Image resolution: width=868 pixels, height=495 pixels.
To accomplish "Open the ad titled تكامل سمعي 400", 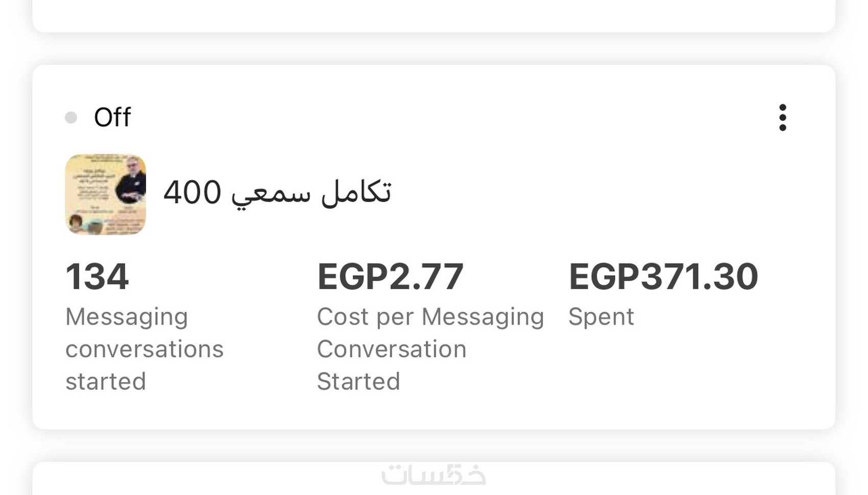I will point(277,193).
